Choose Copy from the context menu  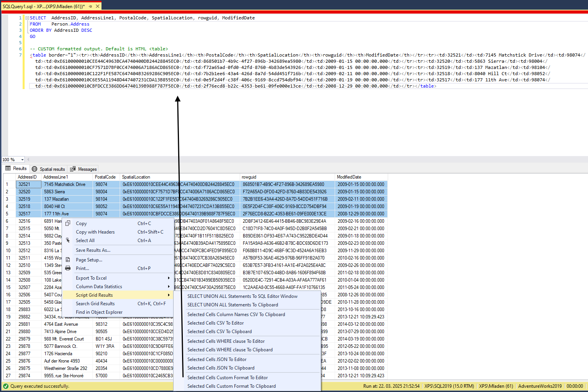pos(118,223)
